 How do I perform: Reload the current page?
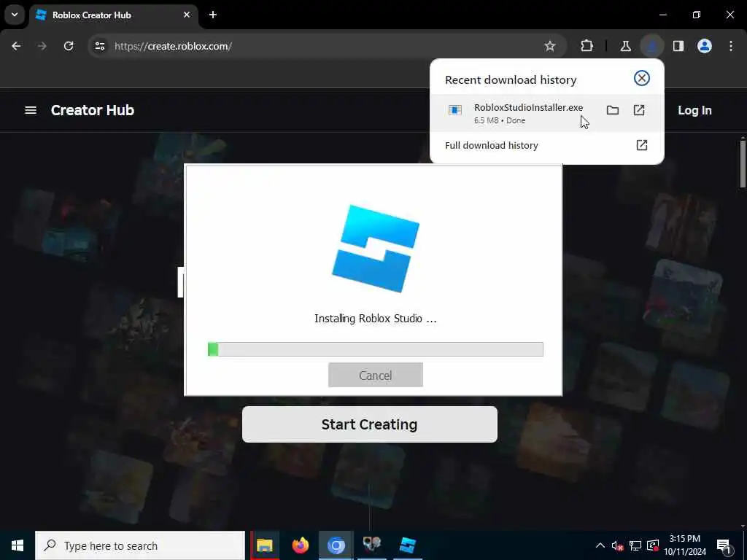[69, 46]
